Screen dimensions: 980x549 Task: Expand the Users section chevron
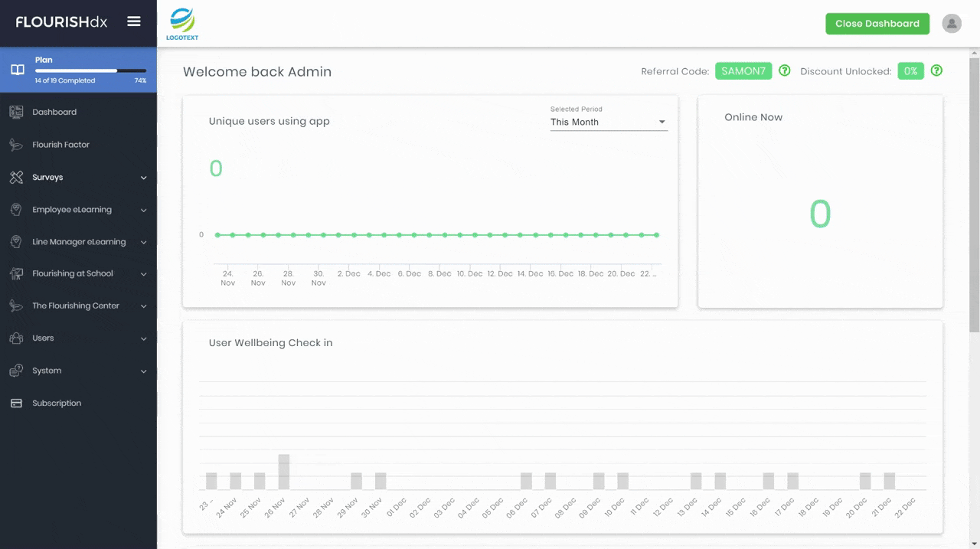(143, 338)
